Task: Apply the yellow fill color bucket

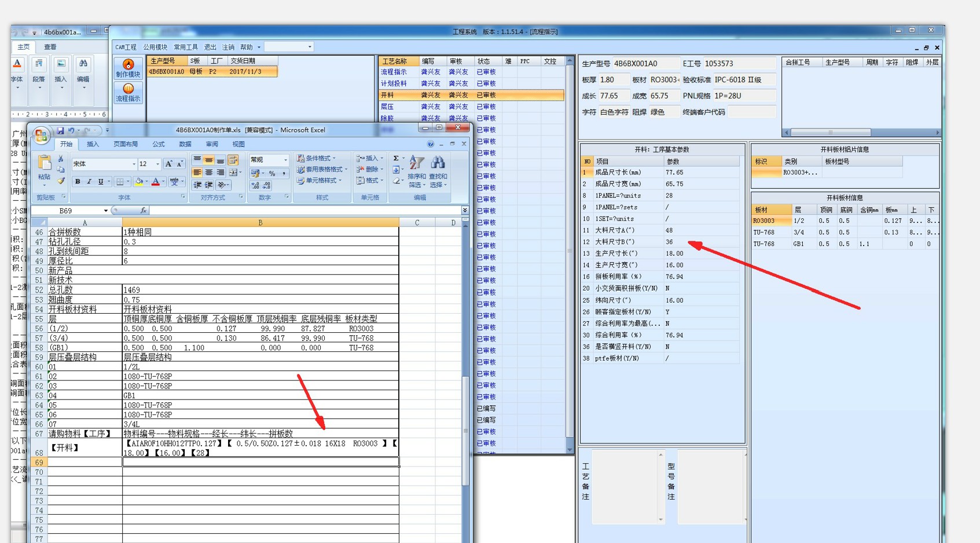Action: [139, 182]
